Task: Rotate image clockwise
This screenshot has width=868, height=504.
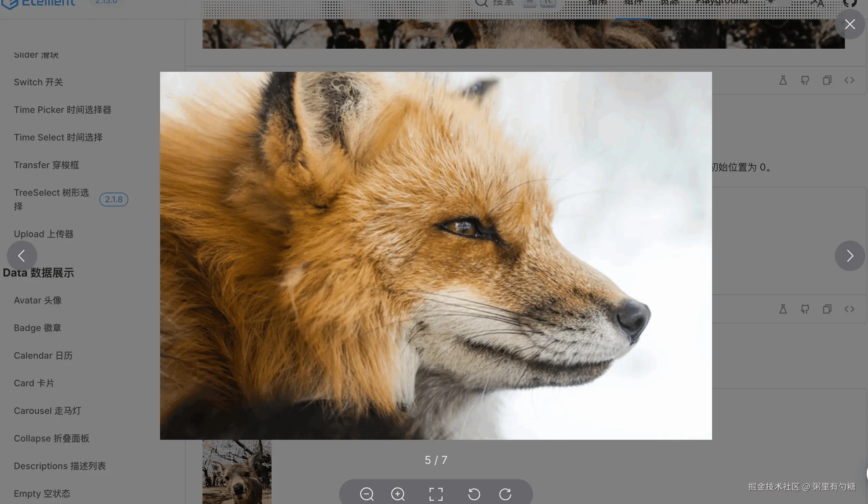Action: pyautogui.click(x=505, y=494)
